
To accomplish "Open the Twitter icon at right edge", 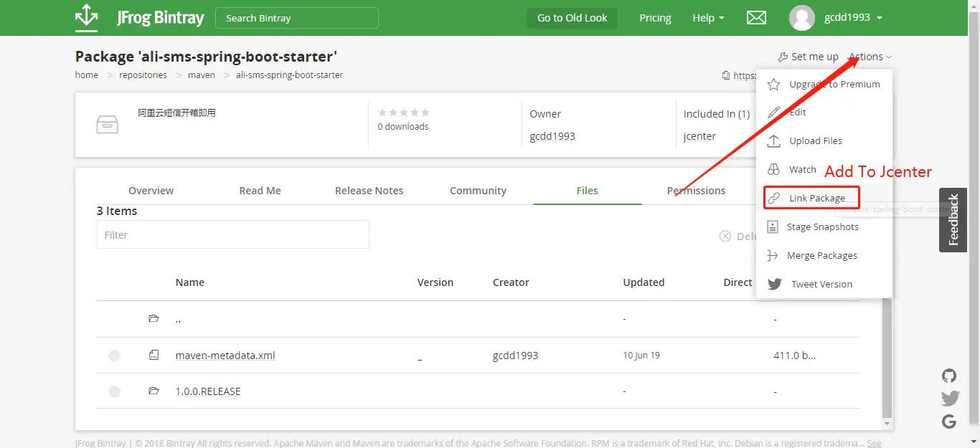I will [949, 399].
